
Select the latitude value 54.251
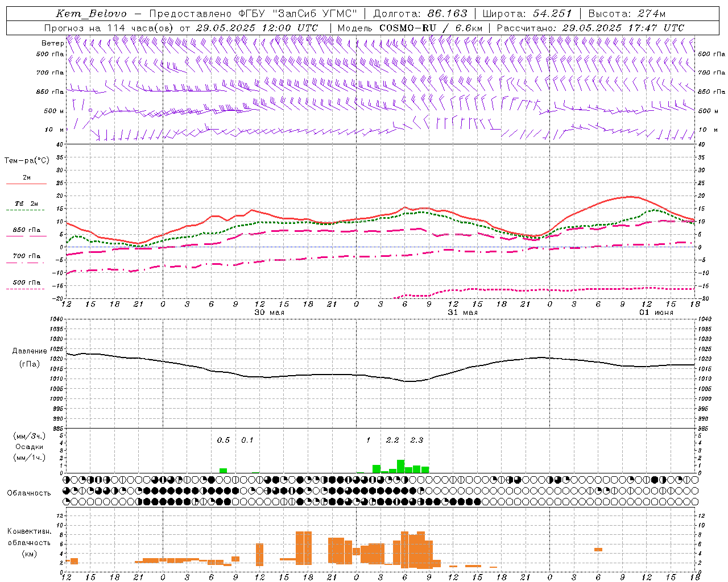[x=552, y=13]
